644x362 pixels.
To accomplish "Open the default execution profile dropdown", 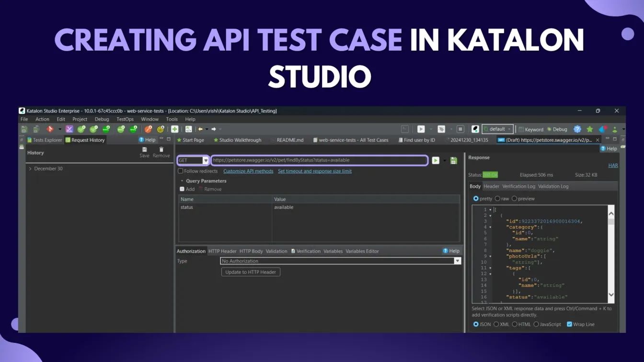I will click(497, 129).
